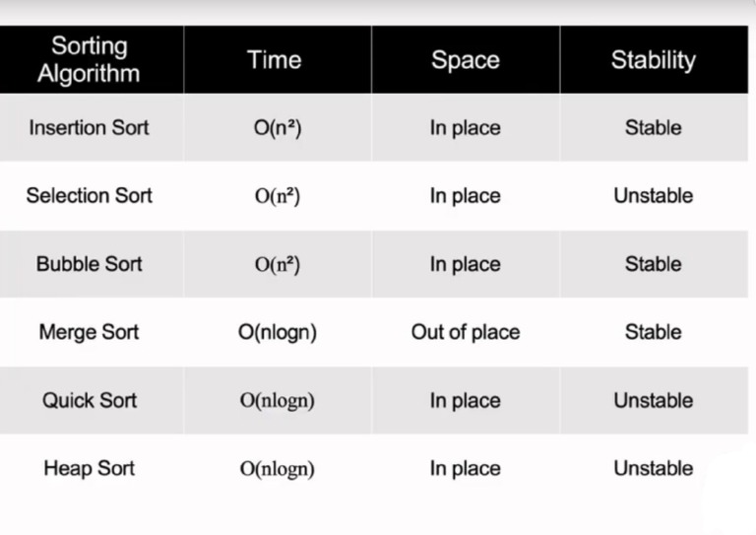Click the Out of place cell
The image size is (756, 535).
(x=466, y=332)
